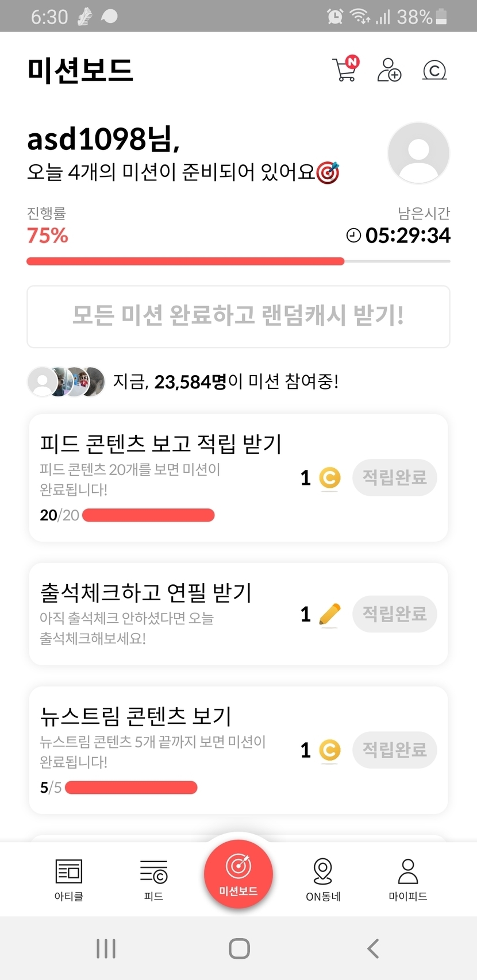Tap the participant avatars group
477x980 pixels.
(x=67, y=381)
